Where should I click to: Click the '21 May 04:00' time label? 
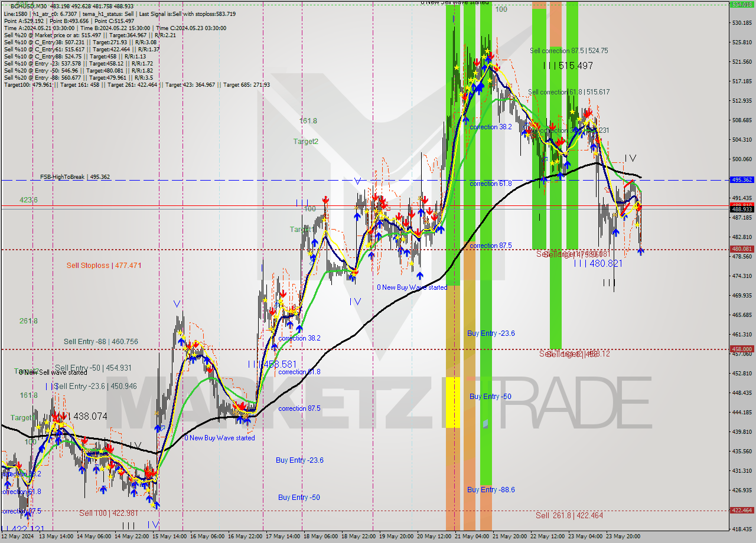point(472,537)
